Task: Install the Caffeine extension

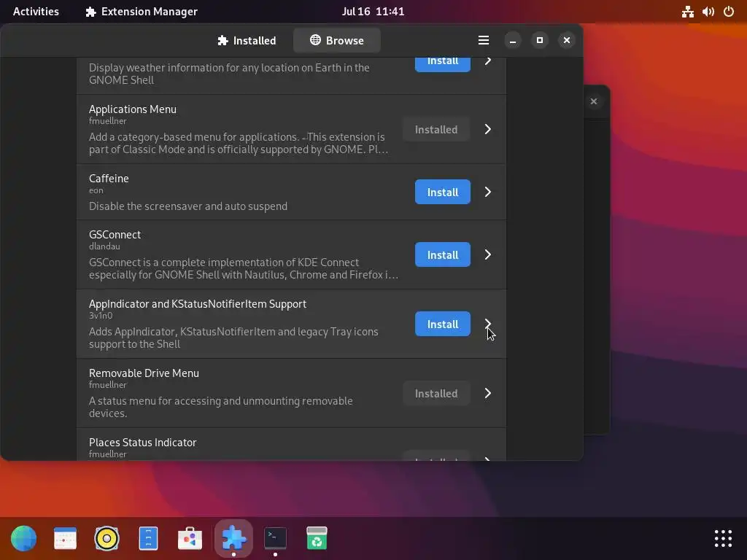Action: pyautogui.click(x=443, y=192)
